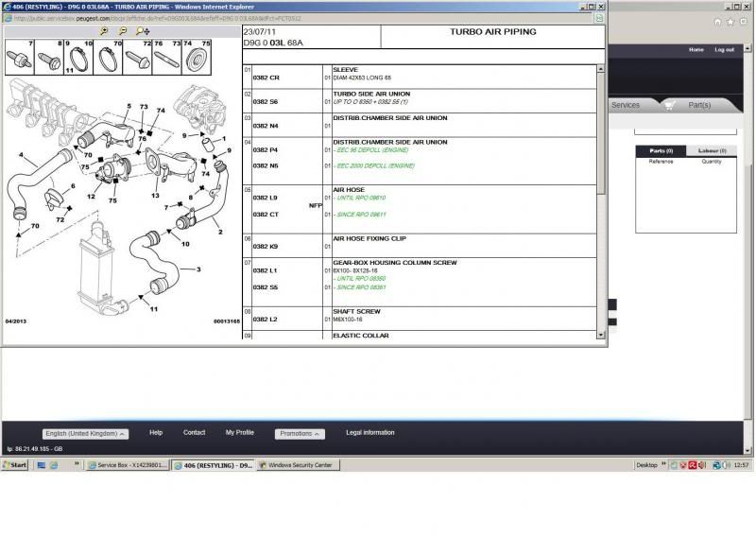Open part thumbnail number 7 screw
Screen dimensions: 756x537
coord(19,57)
